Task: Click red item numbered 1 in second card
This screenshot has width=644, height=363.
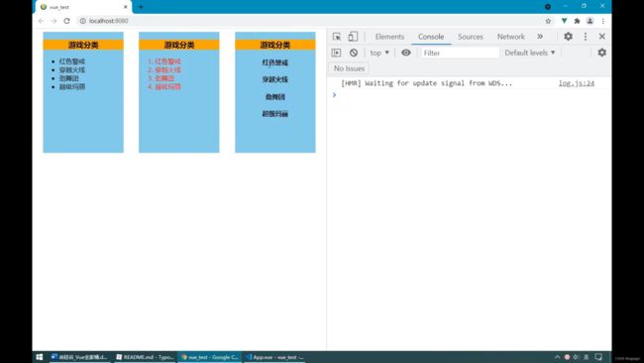Action: pyautogui.click(x=168, y=61)
